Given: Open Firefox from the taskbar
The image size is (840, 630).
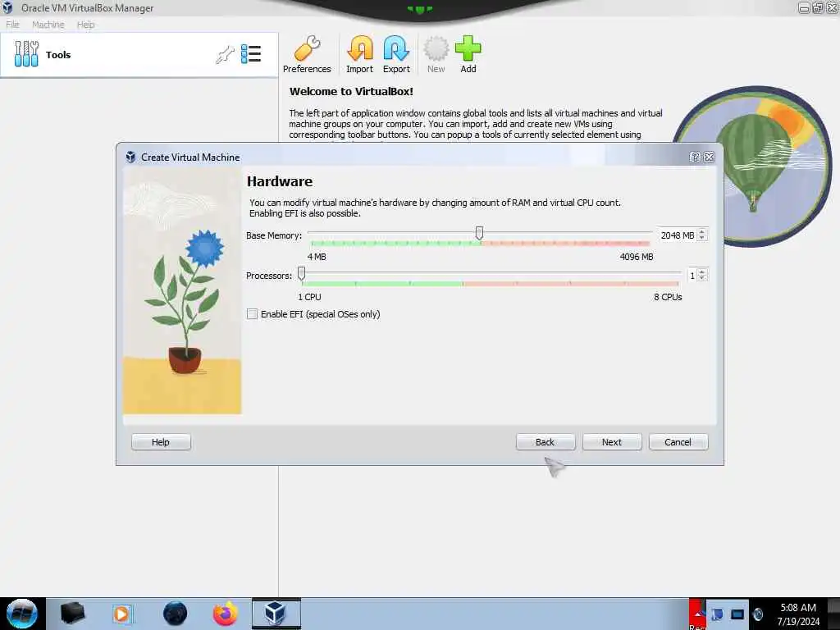Looking at the screenshot, I should click(x=225, y=614).
